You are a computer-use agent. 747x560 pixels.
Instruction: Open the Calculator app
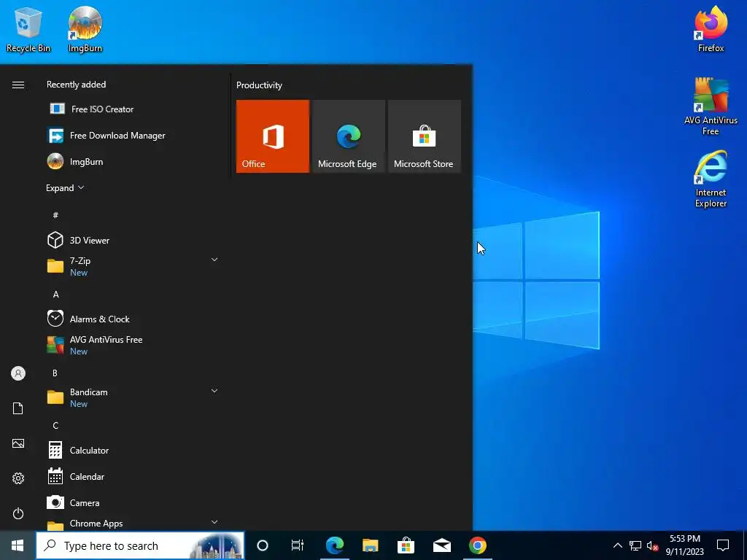pyautogui.click(x=134, y=451)
